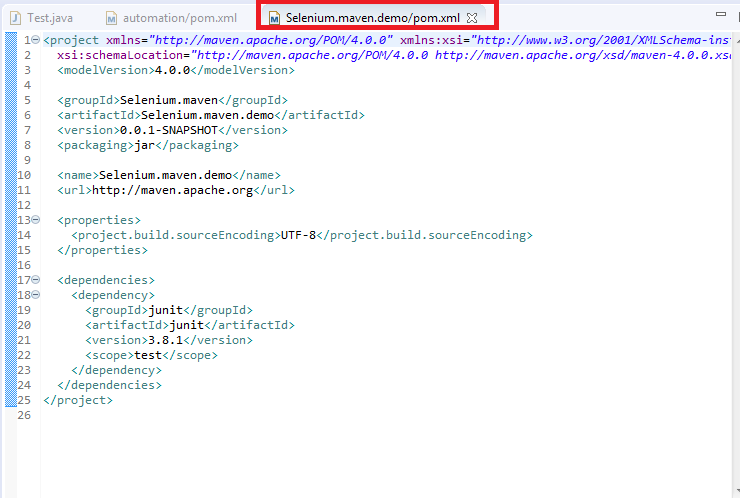Click line number 26 in the gutter
740x498 pixels.
click(x=24, y=415)
